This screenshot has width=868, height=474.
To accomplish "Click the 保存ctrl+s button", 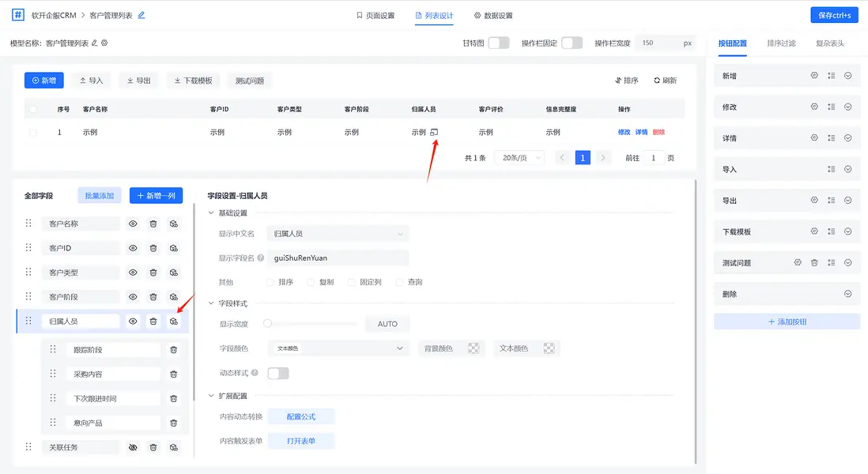I will pyautogui.click(x=834, y=15).
